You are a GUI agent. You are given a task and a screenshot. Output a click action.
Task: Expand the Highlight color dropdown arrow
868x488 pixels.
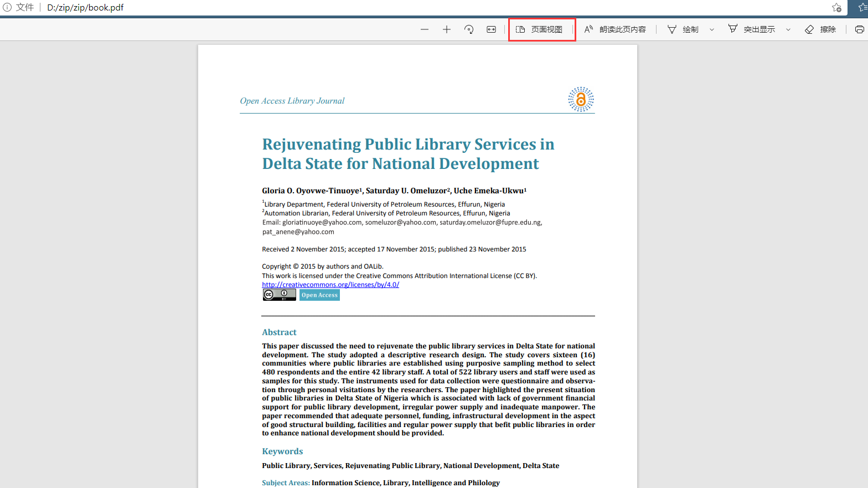tap(788, 29)
